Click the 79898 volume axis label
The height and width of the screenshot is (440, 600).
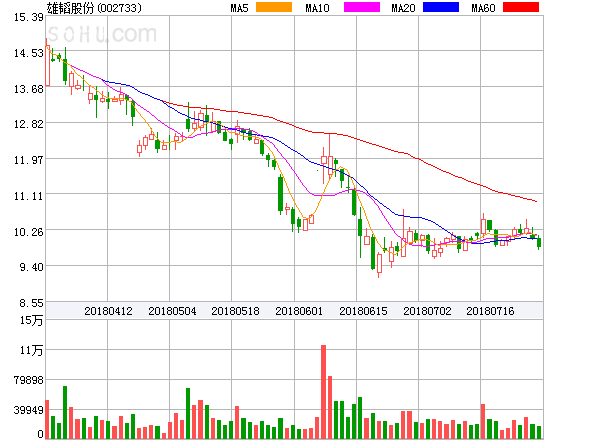[29, 380]
